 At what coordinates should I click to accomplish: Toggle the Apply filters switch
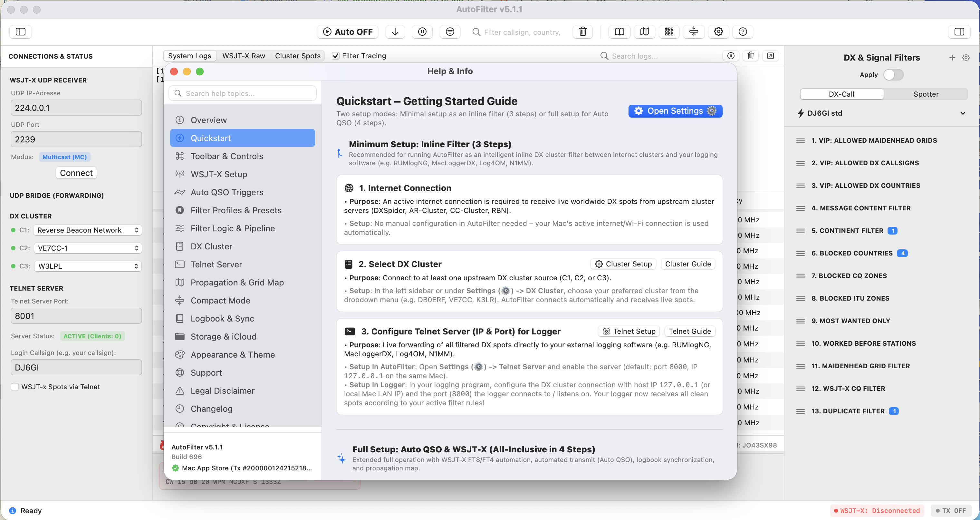(x=893, y=74)
